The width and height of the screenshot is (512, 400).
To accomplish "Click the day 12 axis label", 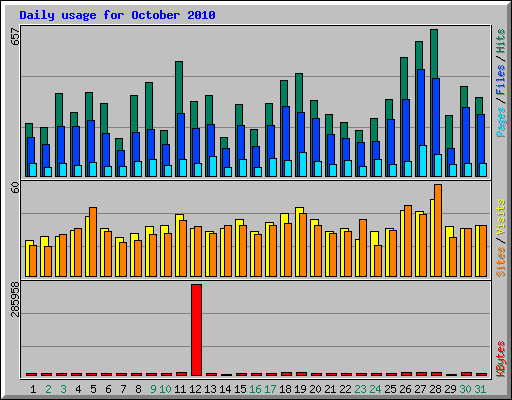I will point(195,389).
